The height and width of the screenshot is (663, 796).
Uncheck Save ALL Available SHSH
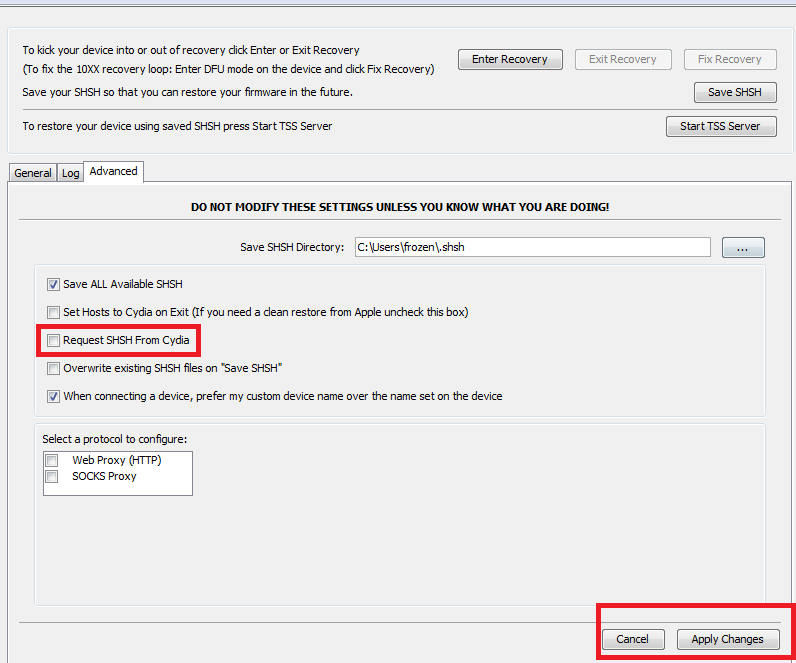pyautogui.click(x=53, y=284)
